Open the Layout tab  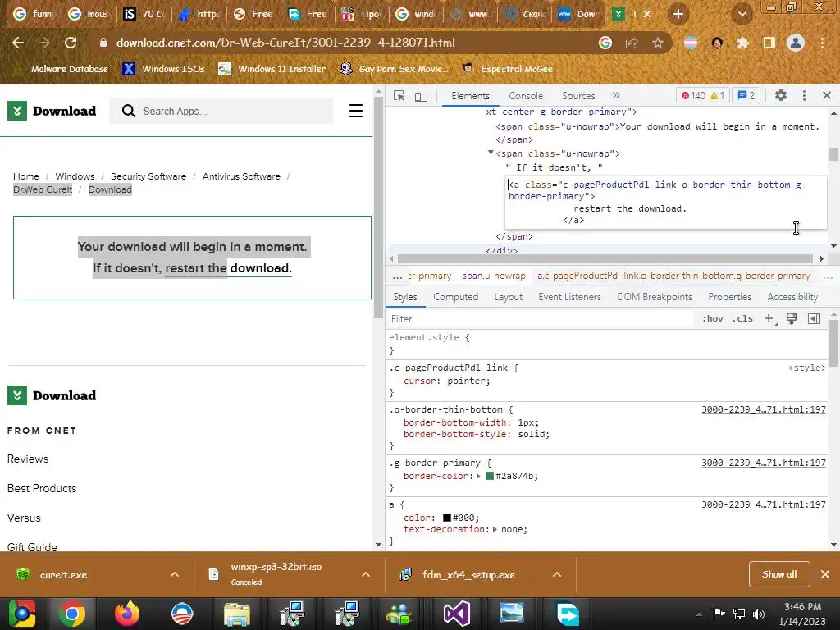coord(508,297)
